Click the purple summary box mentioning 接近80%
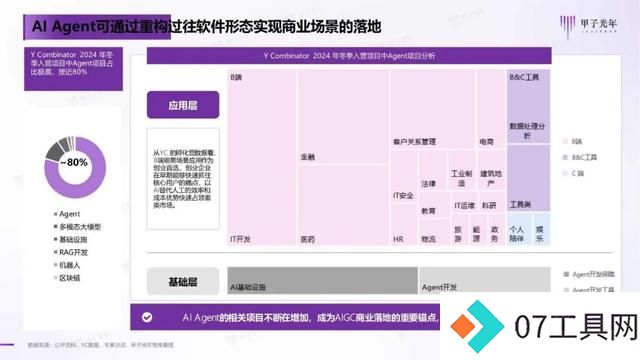Screen dimensions: 640x360 tap(73, 69)
